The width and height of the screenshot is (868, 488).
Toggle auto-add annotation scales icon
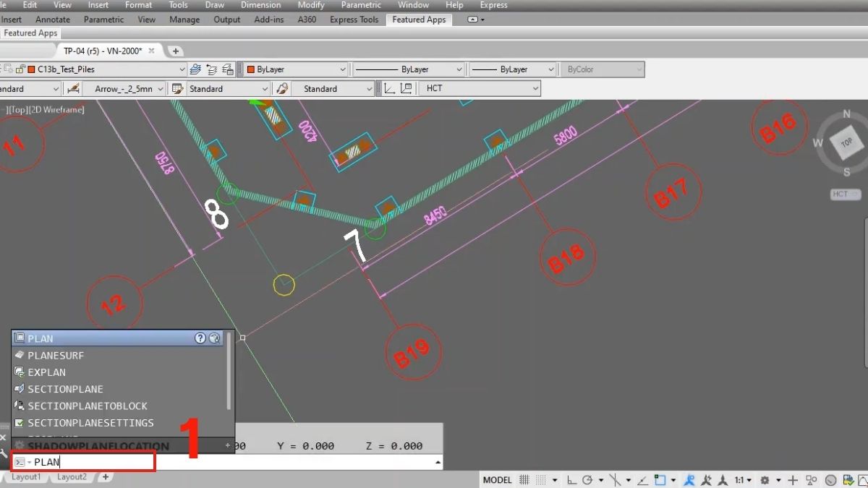[x=707, y=480]
